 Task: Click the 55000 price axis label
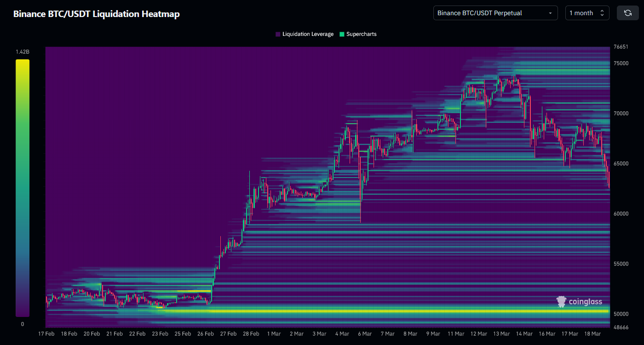[x=621, y=264]
